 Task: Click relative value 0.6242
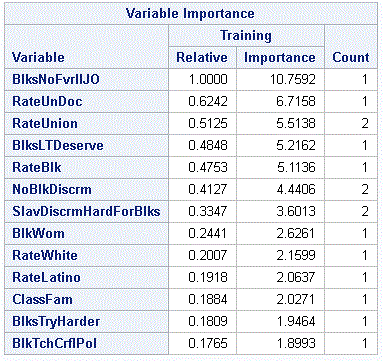pos(208,101)
